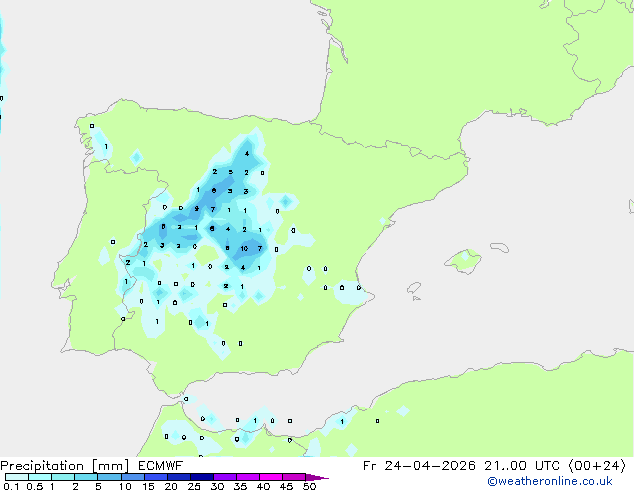The width and height of the screenshot is (634, 490).
Task: Click the '40' legend scale label
Action: click(x=263, y=486)
